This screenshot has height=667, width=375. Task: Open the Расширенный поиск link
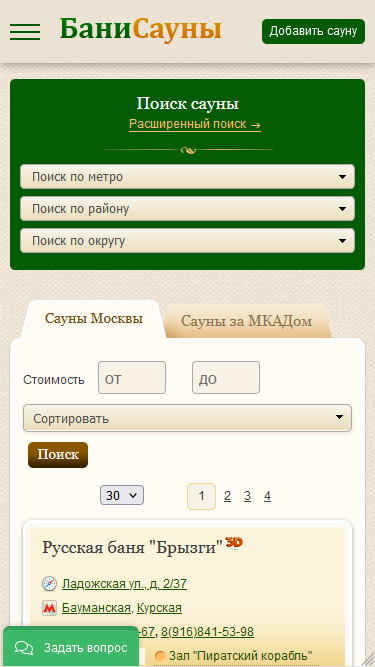click(x=195, y=124)
